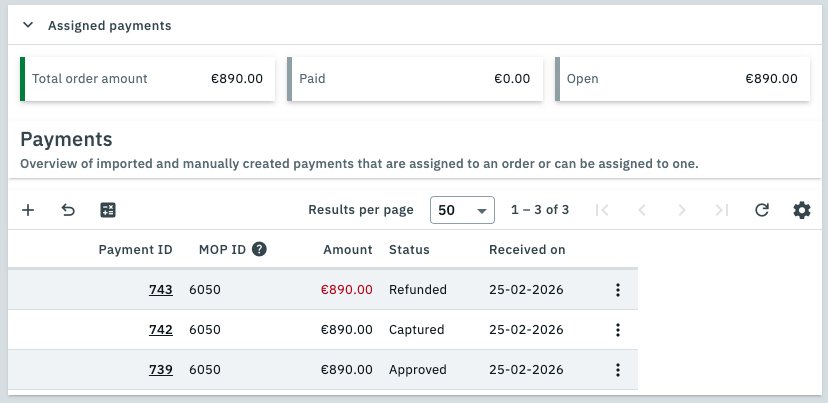Open the Results per page dropdown
The image size is (828, 403).
point(463,210)
